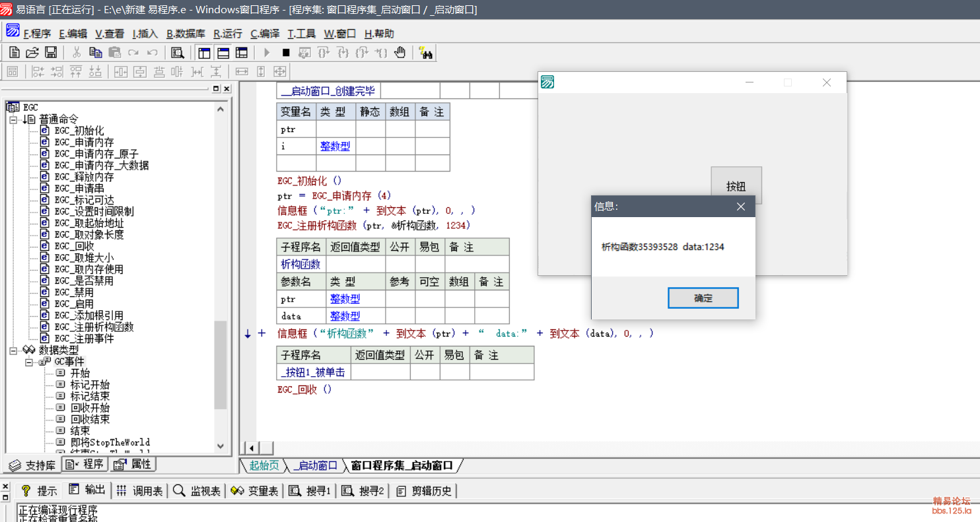This screenshot has width=980, height=522.
Task: Stop the running program with the black square
Action: (286, 53)
